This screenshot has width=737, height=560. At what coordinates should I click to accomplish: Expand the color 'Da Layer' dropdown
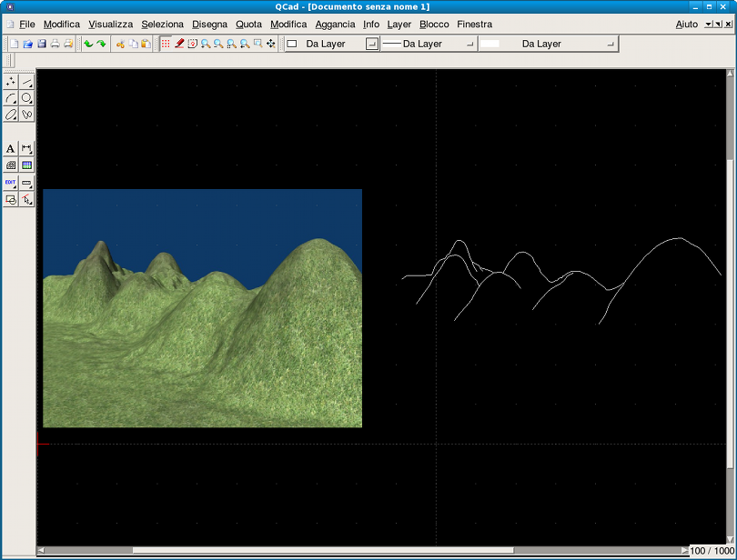coord(333,44)
